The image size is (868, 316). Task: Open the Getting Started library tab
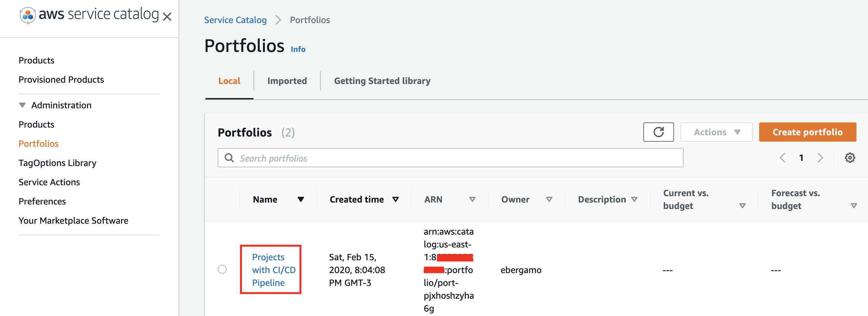(382, 81)
